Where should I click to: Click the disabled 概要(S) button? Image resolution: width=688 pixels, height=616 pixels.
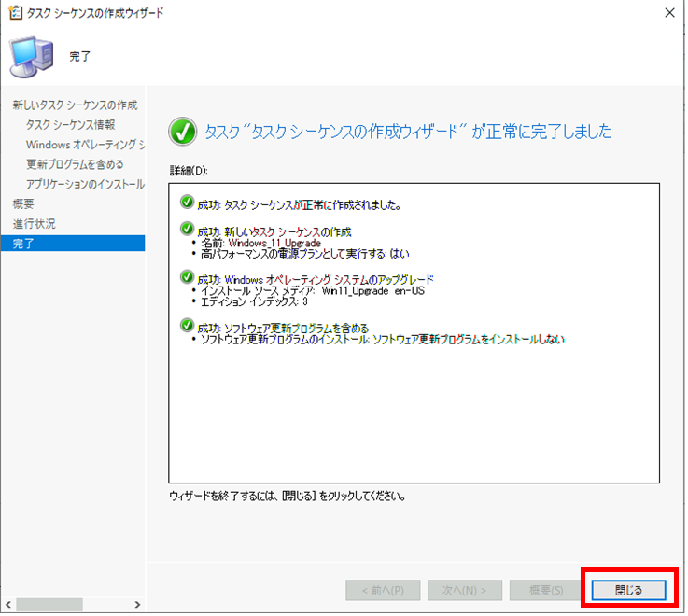tap(546, 590)
